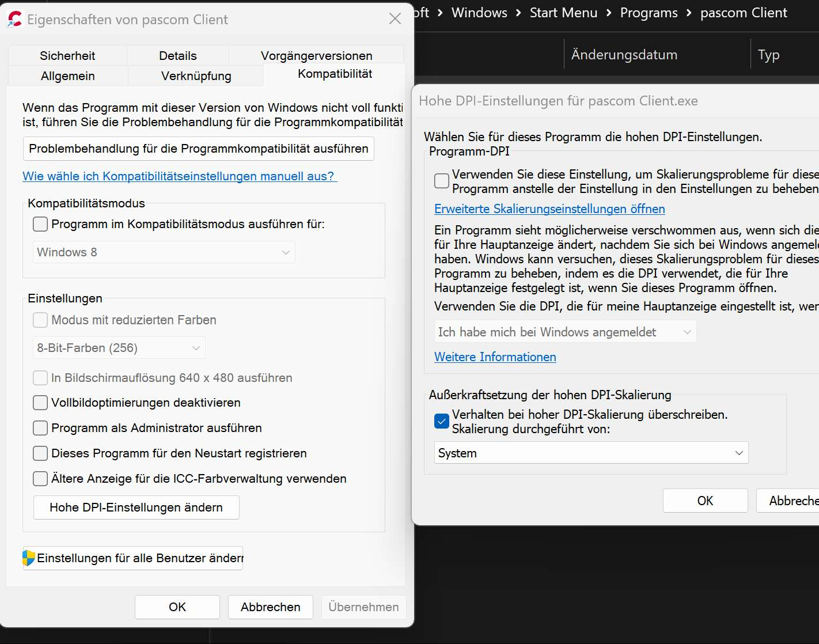819x644 pixels.
Task: Check 'Vollbildoptimierungen deaktivieren'
Action: (40, 403)
